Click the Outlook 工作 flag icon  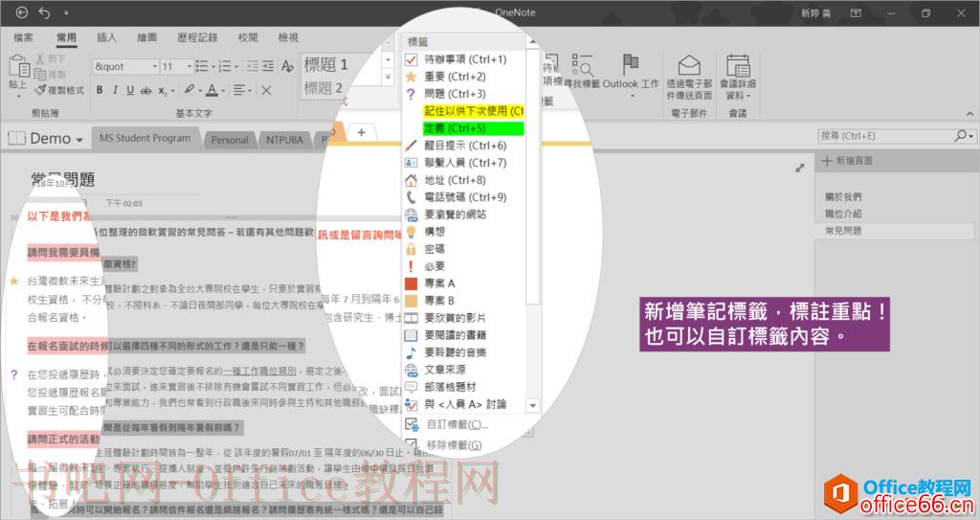(631, 64)
